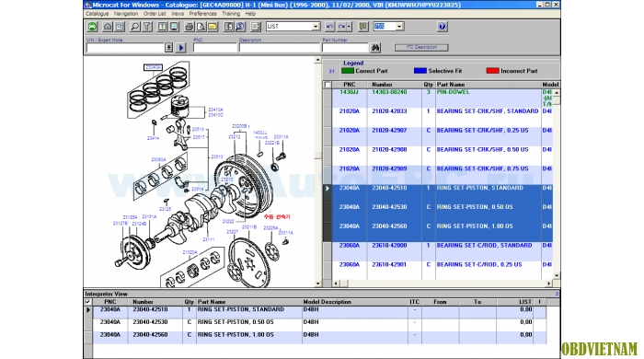Open the LIST price dropdown
The height and width of the screenshot is (359, 644).
tap(316, 27)
